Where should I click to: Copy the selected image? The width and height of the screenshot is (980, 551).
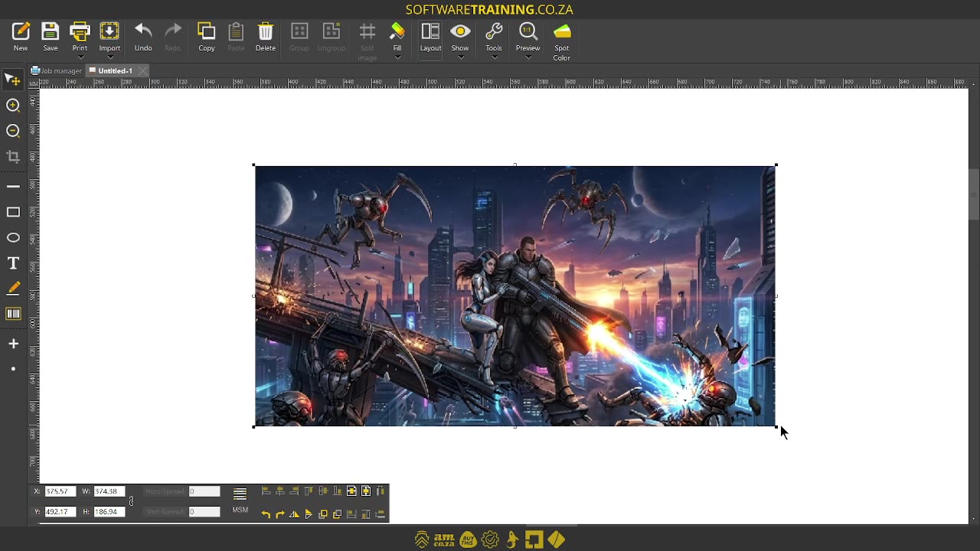207,37
